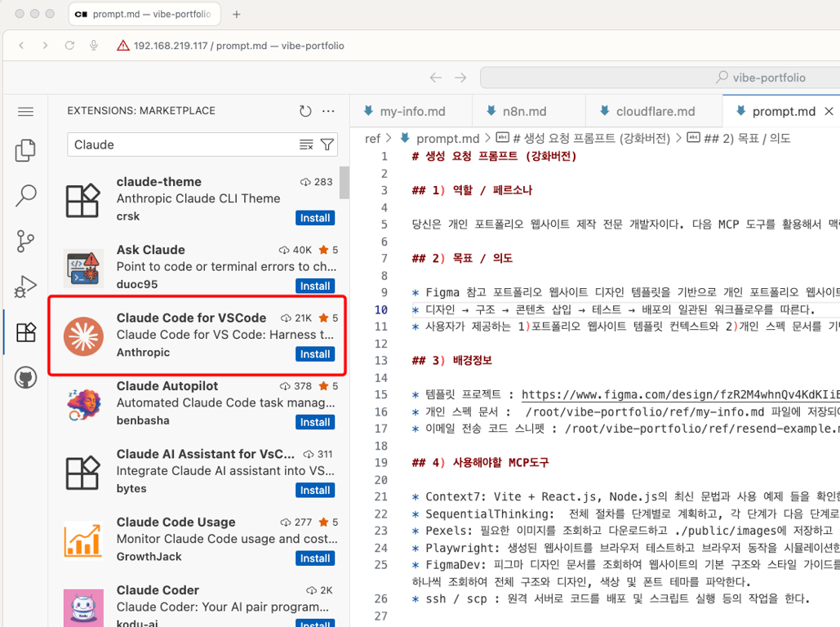The height and width of the screenshot is (627, 840).
Task: Reload the browser page
Action: pyautogui.click(x=69, y=46)
